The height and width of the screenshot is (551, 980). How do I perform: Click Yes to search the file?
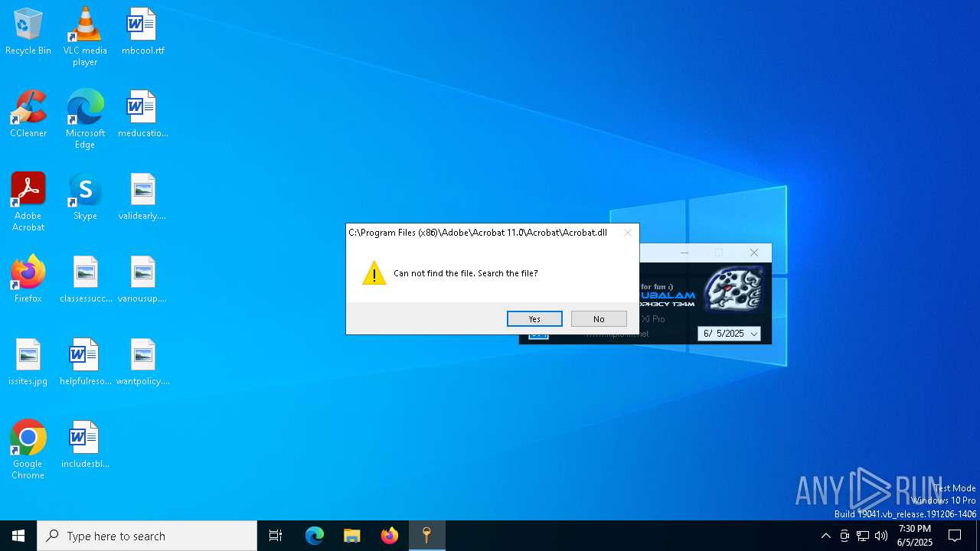point(534,319)
